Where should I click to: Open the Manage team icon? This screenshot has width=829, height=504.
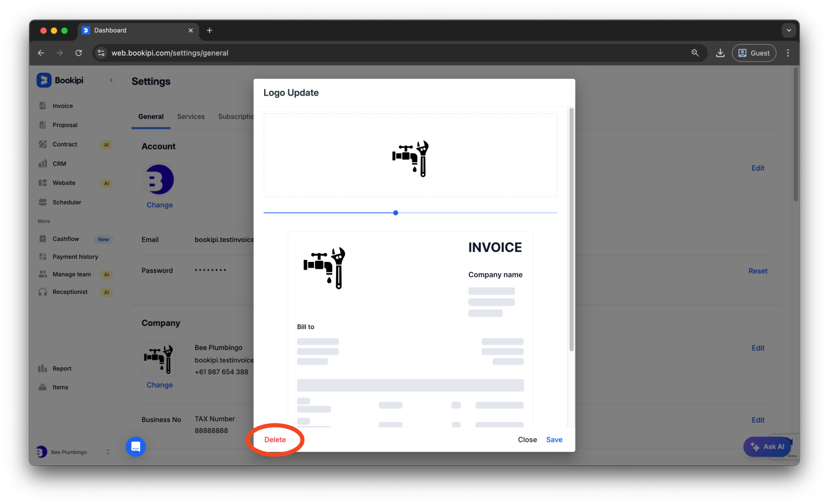(43, 274)
